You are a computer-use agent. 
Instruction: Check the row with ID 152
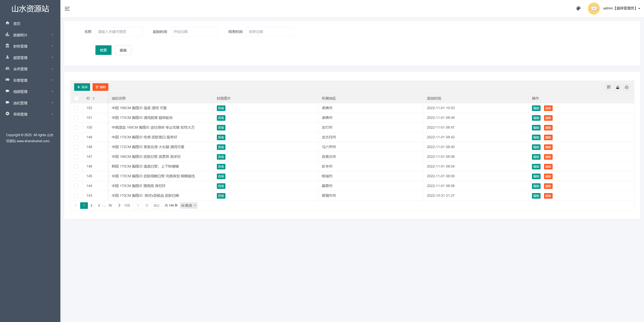tap(76, 108)
